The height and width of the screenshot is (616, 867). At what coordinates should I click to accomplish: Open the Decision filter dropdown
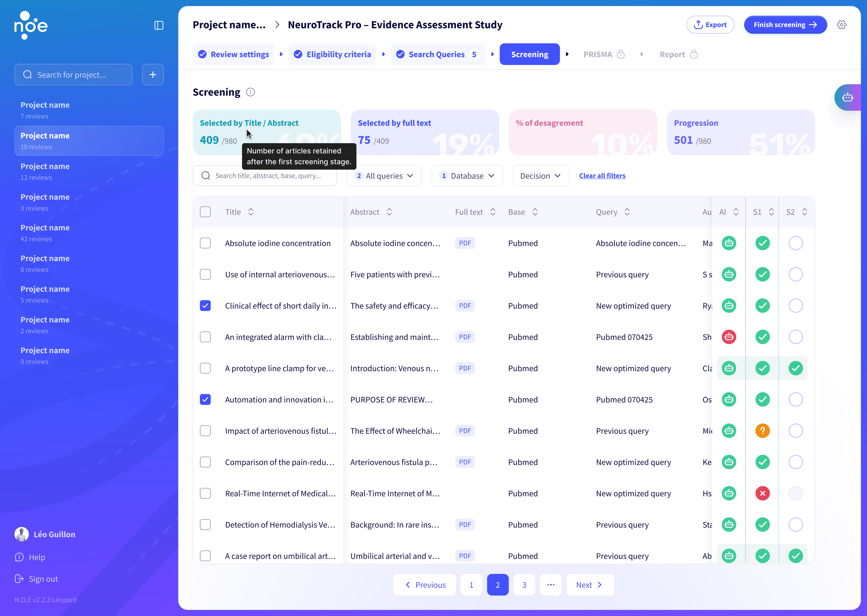pos(541,176)
